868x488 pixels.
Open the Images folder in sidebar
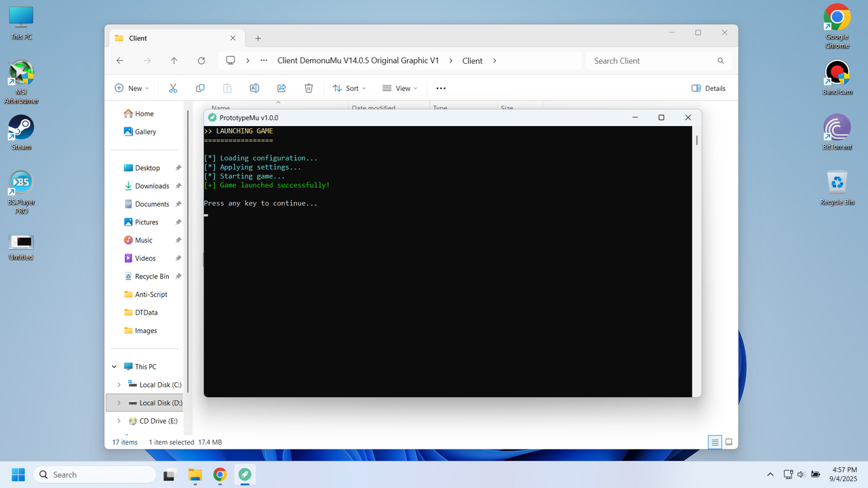click(140, 331)
